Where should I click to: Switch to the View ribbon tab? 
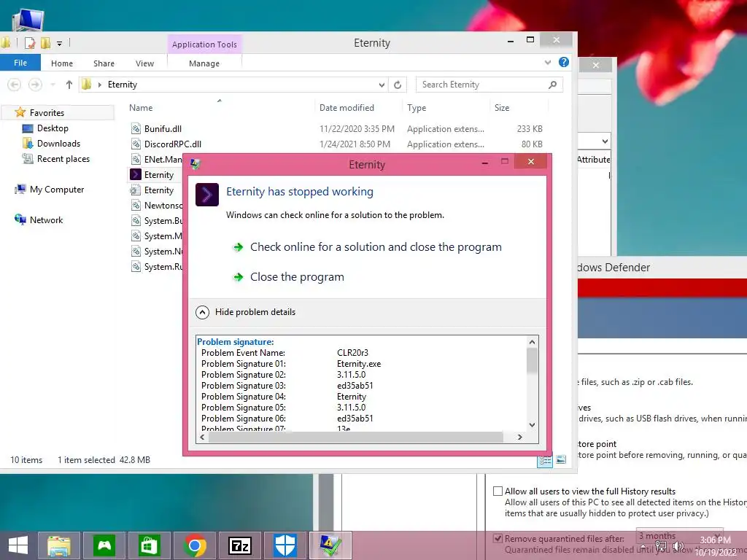coord(144,63)
